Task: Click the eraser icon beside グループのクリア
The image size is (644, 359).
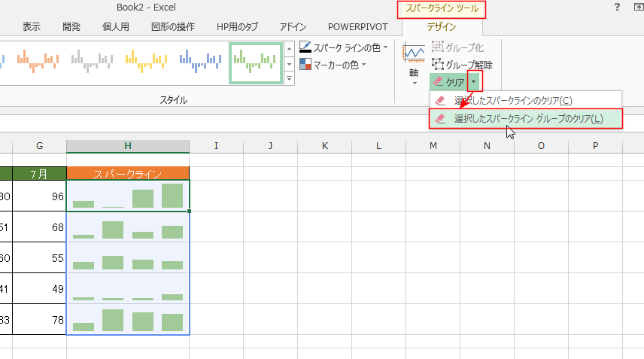Action: click(440, 119)
